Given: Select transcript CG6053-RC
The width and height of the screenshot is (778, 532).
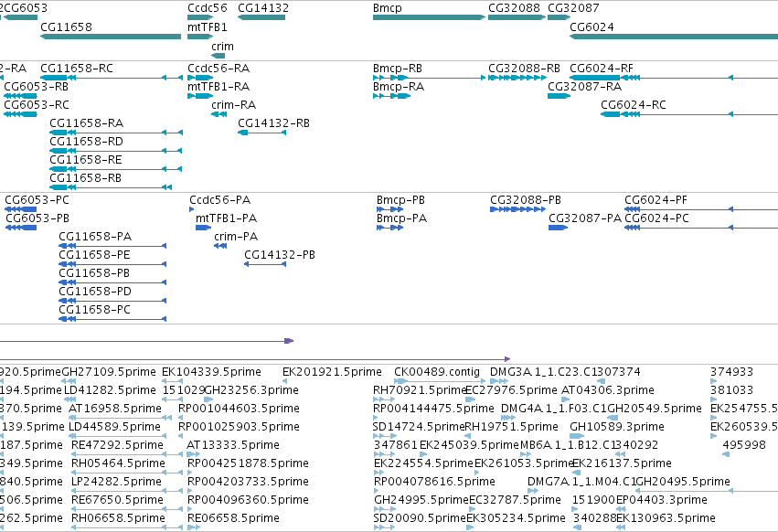Looking at the screenshot, I should tap(37, 105).
